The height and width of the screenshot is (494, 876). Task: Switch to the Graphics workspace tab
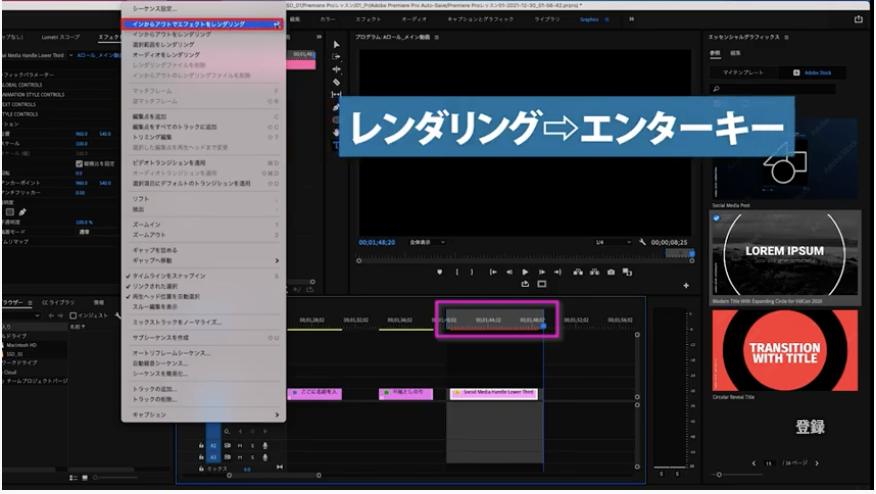589,20
